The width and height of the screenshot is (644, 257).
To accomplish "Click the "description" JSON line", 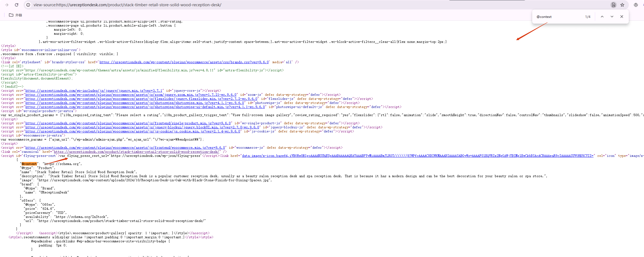I will [x=284, y=176].
